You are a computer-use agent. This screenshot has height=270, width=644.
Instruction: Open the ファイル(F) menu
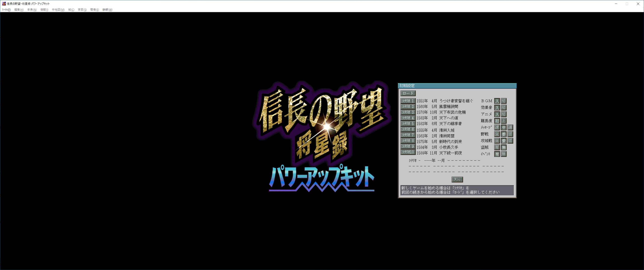coord(6,10)
